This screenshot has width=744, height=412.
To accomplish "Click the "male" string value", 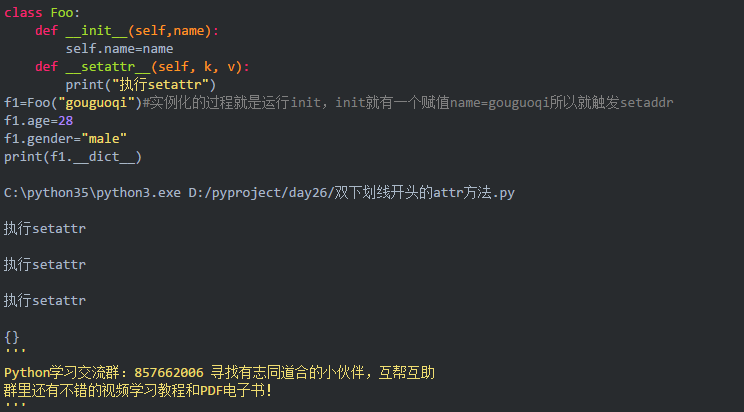I will point(104,139).
